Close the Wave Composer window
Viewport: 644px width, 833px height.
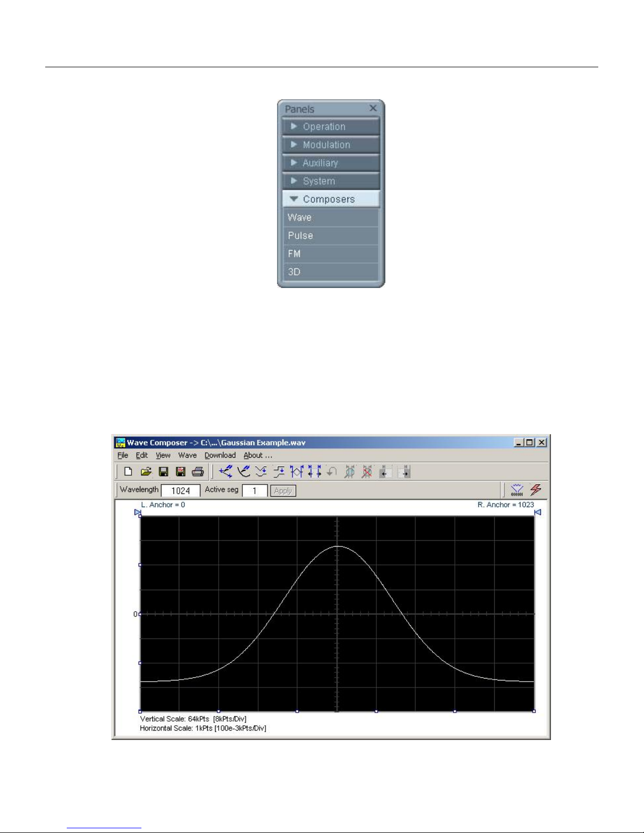(x=542, y=443)
